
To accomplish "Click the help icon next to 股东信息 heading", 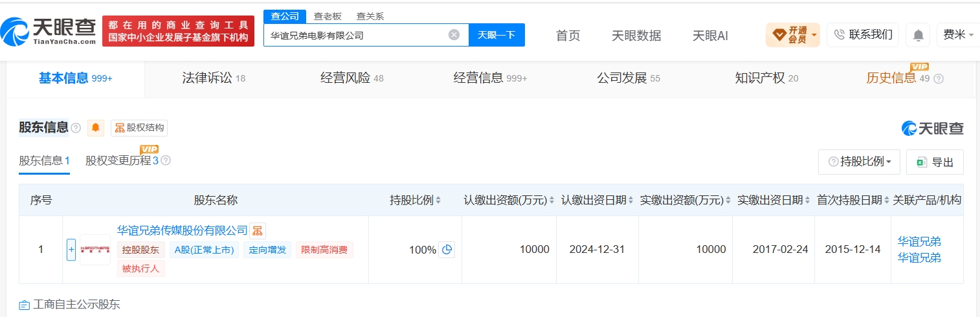I will 76,128.
